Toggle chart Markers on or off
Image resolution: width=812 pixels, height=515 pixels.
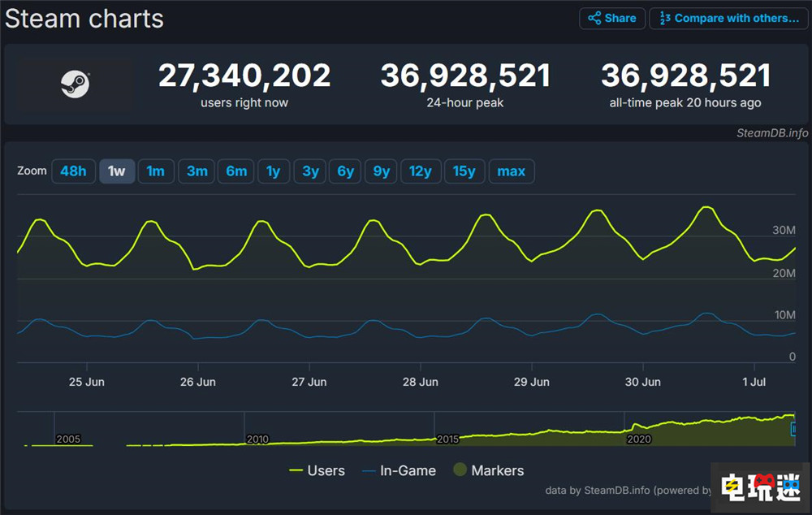pyautogui.click(x=495, y=470)
